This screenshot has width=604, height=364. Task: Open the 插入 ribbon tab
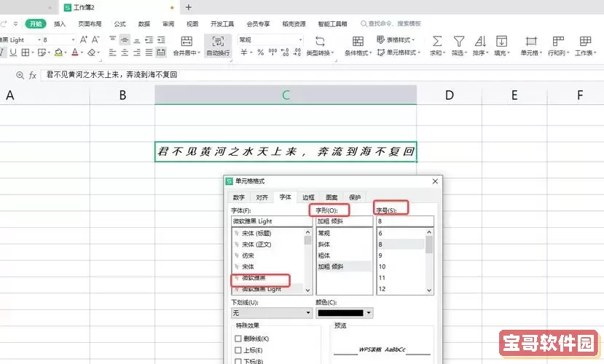pyautogui.click(x=60, y=24)
